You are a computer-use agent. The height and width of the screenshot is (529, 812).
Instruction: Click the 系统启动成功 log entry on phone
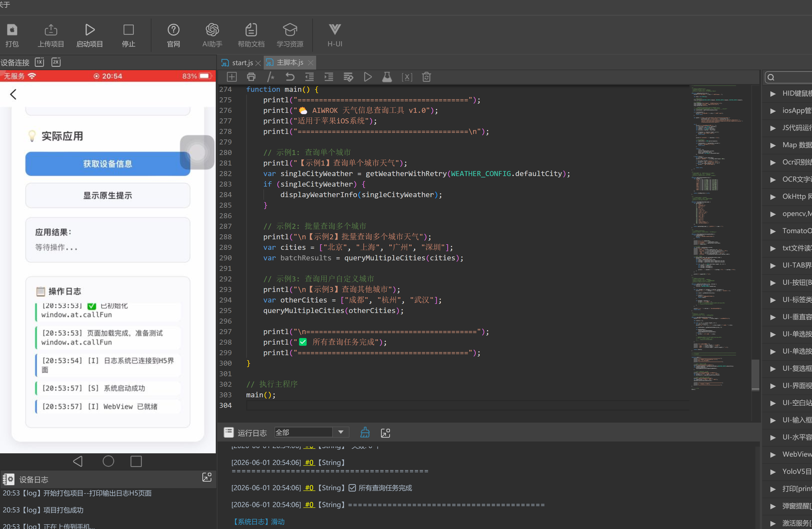pyautogui.click(x=108, y=388)
